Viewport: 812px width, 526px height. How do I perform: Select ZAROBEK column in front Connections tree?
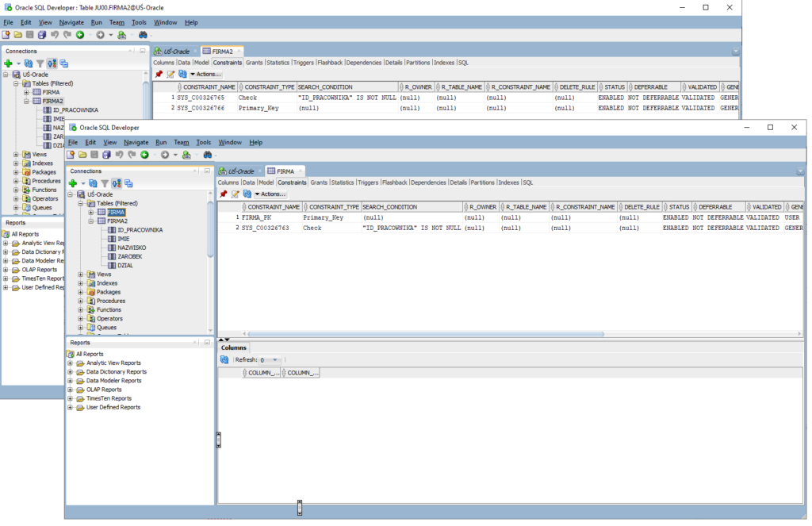point(132,256)
